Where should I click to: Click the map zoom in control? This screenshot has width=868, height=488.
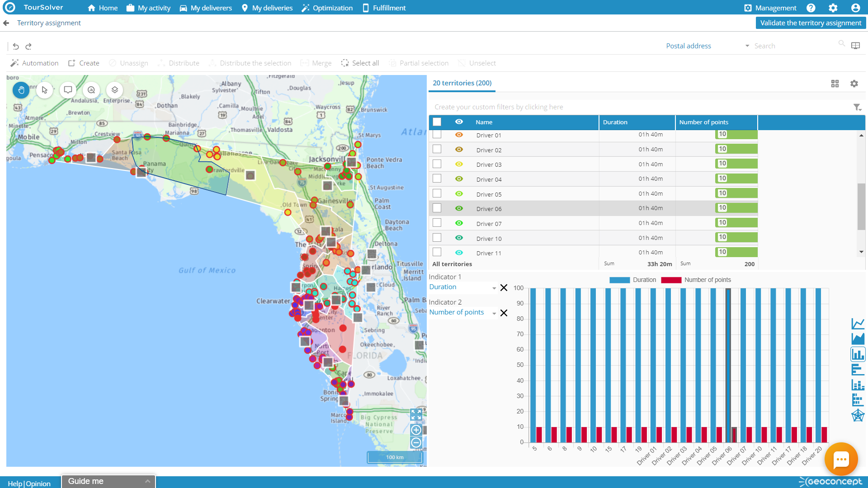click(415, 430)
